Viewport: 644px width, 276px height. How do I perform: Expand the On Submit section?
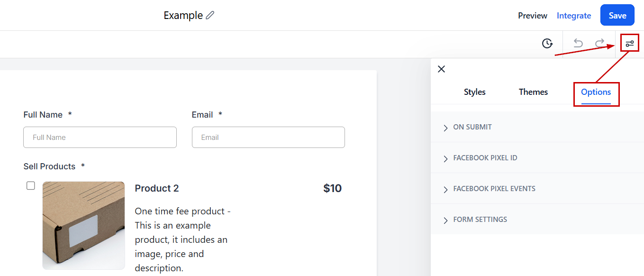coord(537,127)
